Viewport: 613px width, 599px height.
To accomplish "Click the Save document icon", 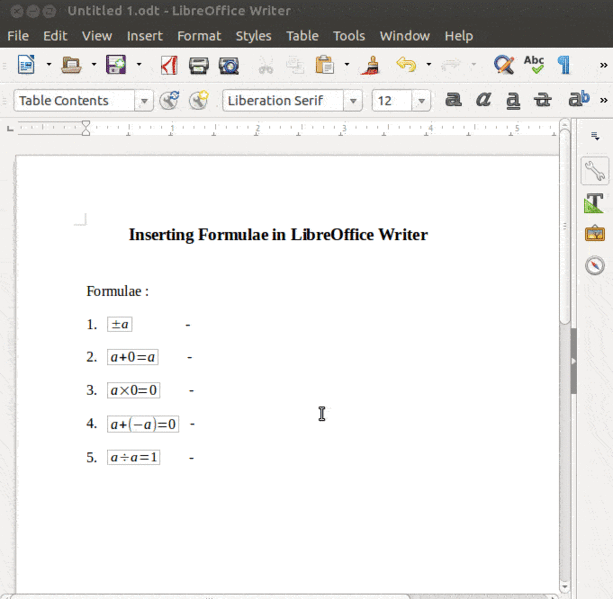I will click(116, 65).
